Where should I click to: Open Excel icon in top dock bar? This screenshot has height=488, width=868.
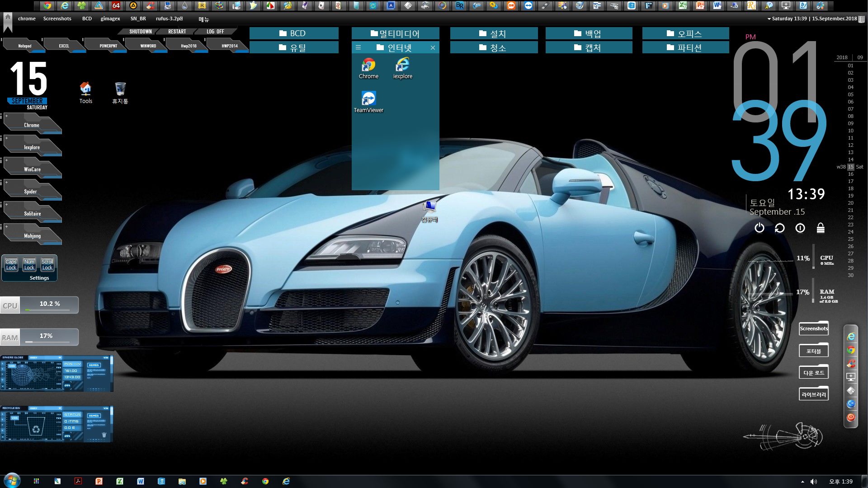pos(683,5)
